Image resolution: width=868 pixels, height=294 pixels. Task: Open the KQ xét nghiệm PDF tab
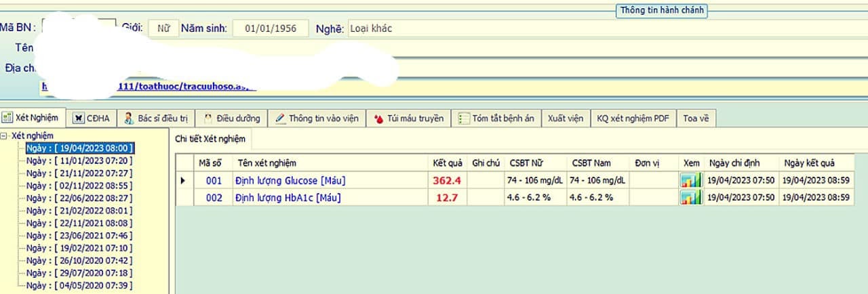coord(633,118)
